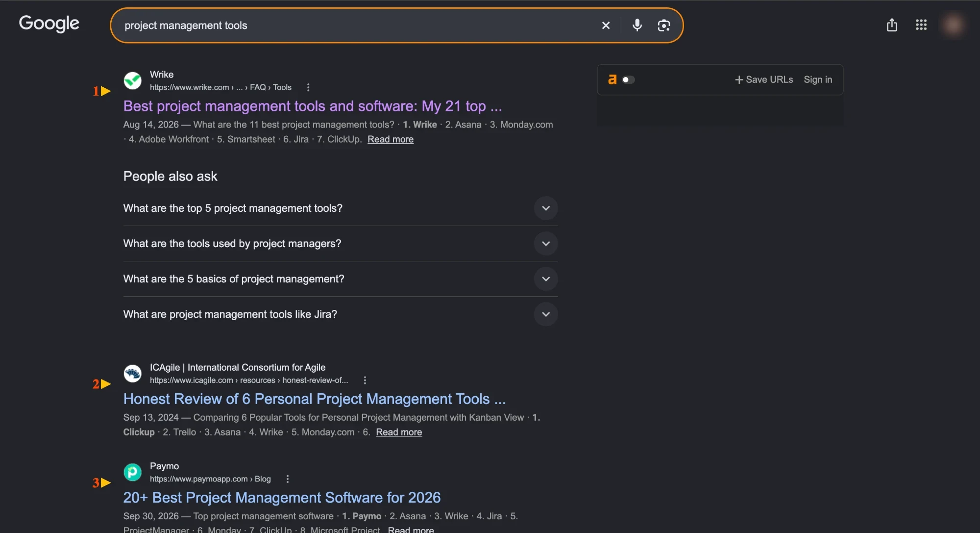Click the orange 'a' extension logo
Image resolution: width=980 pixels, height=533 pixels.
coord(612,79)
